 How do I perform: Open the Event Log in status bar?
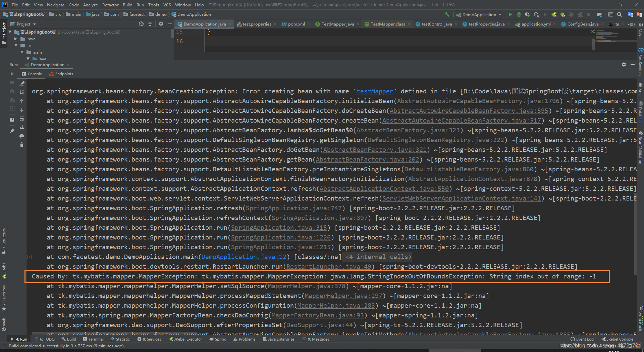[x=582, y=339]
